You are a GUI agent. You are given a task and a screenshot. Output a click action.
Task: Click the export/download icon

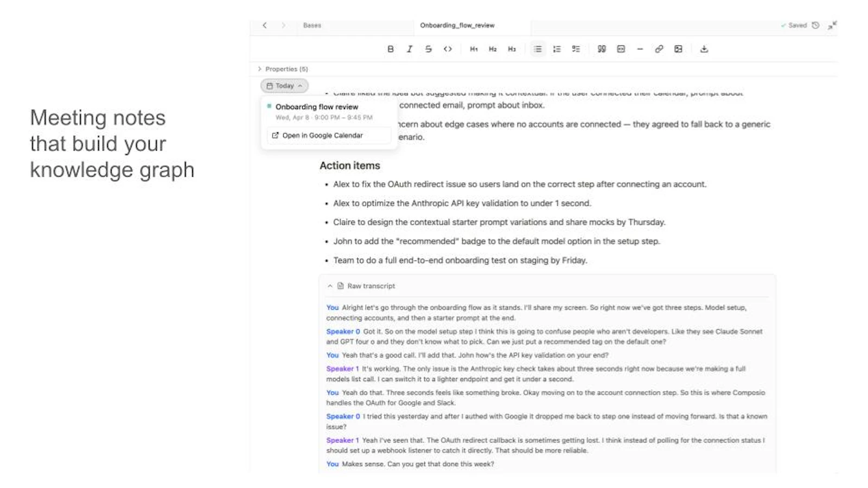[x=704, y=49]
